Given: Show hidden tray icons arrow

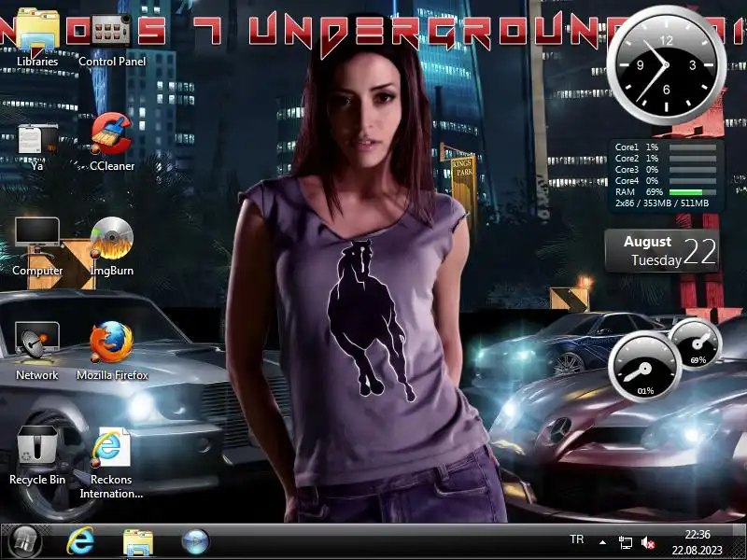Looking at the screenshot, I should [x=602, y=542].
